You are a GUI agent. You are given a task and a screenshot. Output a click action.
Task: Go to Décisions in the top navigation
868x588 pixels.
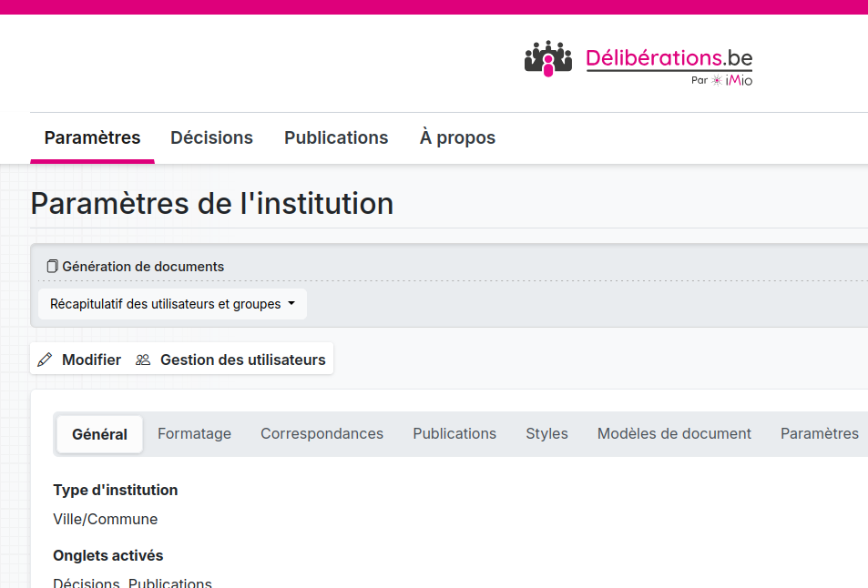click(x=211, y=137)
